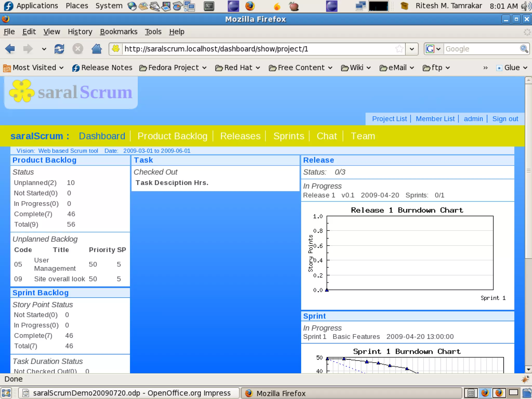Image resolution: width=532 pixels, height=399 pixels.
Task: Switch to the Sprints tab
Action: (288, 136)
